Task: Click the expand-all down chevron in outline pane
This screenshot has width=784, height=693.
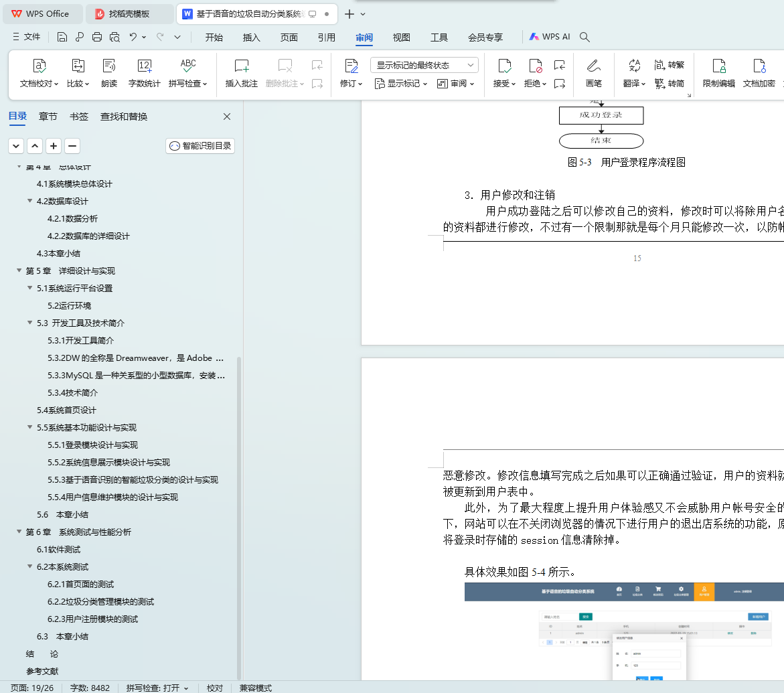Action: [16, 146]
